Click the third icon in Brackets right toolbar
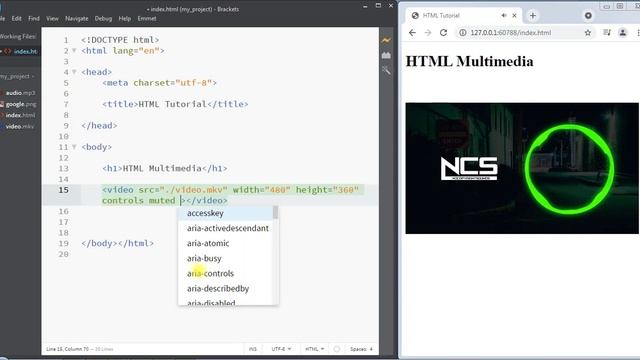This screenshot has width=640, height=360. coord(386,70)
